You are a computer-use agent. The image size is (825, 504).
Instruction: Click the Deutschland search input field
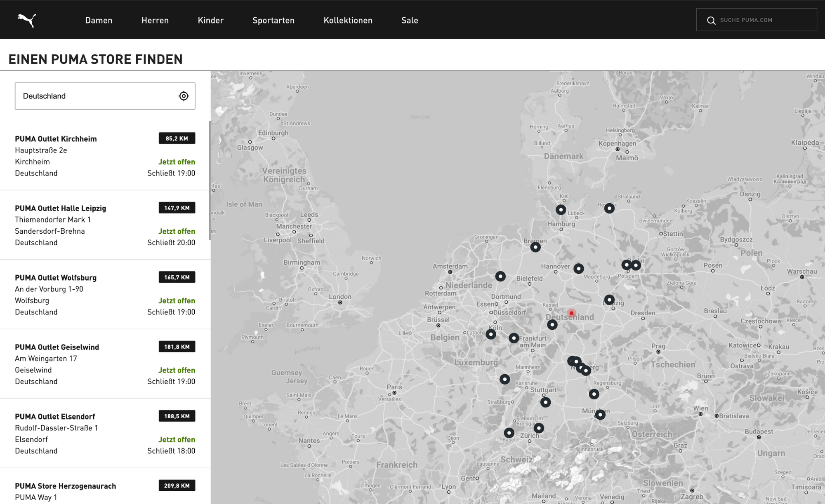click(105, 96)
